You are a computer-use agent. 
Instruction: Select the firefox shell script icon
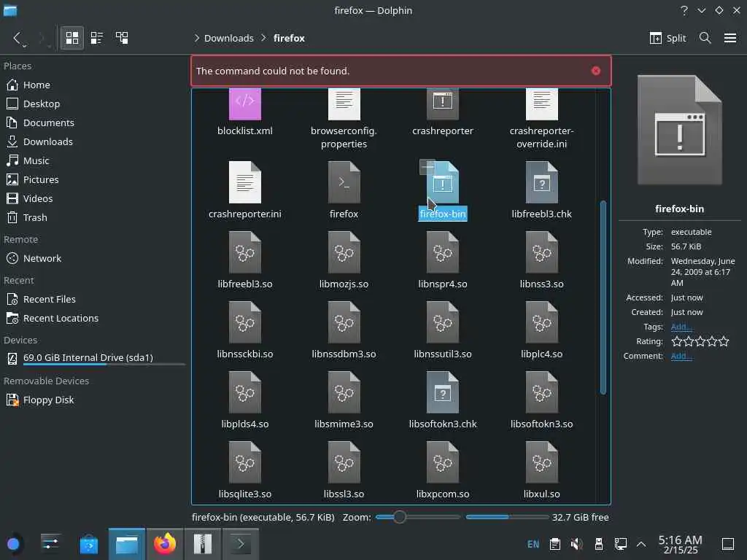pyautogui.click(x=344, y=182)
